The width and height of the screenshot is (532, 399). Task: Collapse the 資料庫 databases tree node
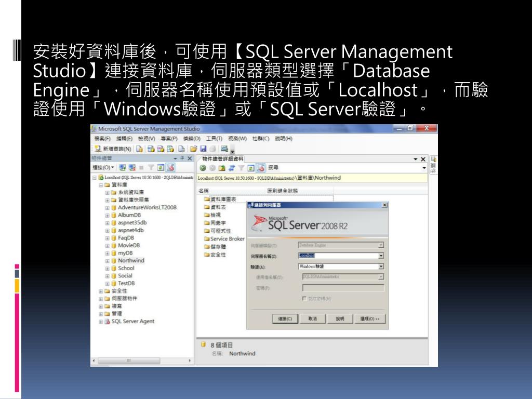[x=101, y=185]
